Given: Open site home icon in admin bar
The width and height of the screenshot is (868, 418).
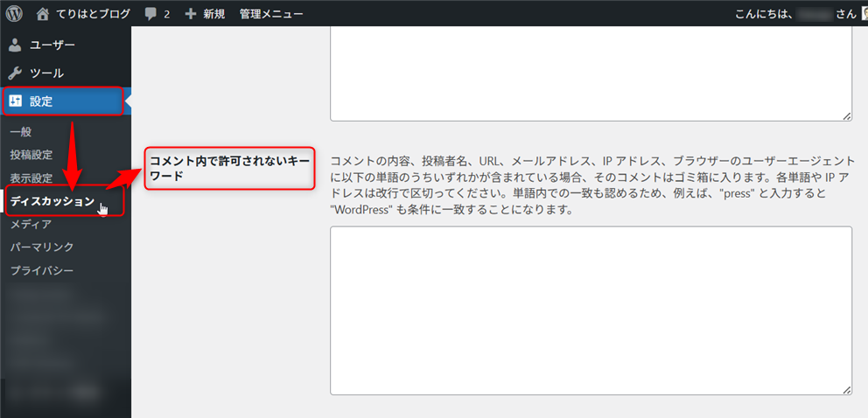Looking at the screenshot, I should (x=43, y=14).
